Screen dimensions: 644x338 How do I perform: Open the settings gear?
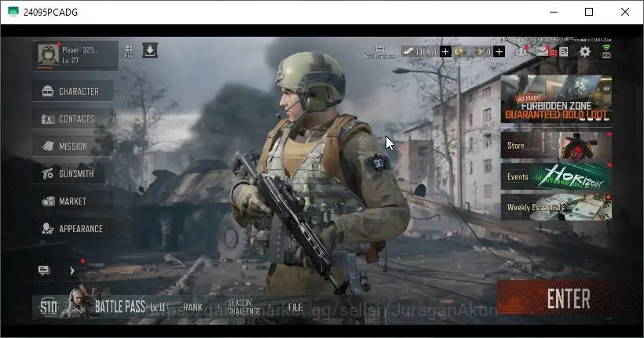(584, 51)
